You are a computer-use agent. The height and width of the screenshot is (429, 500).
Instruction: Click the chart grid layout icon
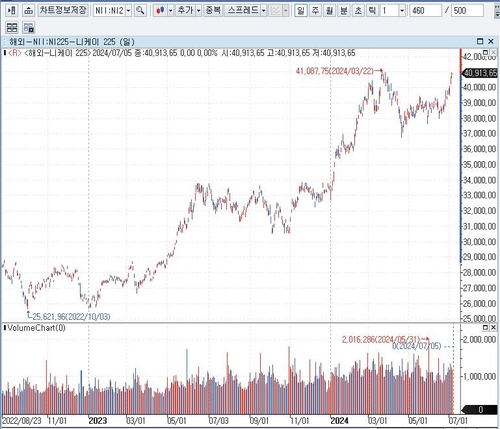click(x=12, y=27)
